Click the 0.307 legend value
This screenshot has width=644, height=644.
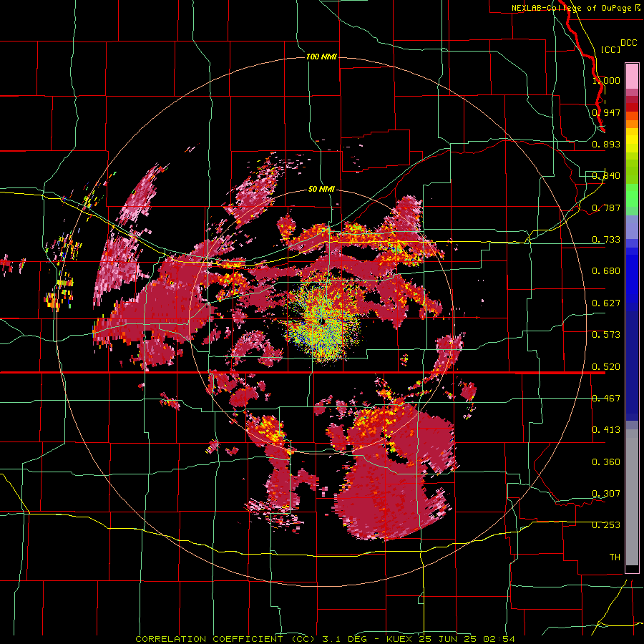point(606,494)
